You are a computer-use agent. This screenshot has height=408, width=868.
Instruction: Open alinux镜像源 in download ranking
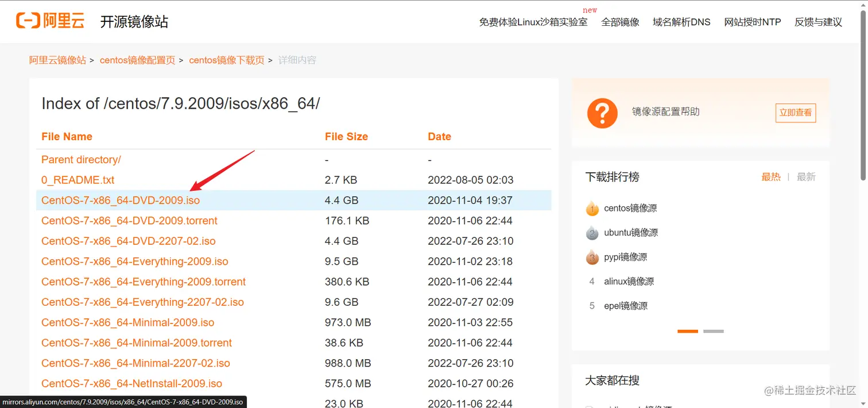point(629,282)
